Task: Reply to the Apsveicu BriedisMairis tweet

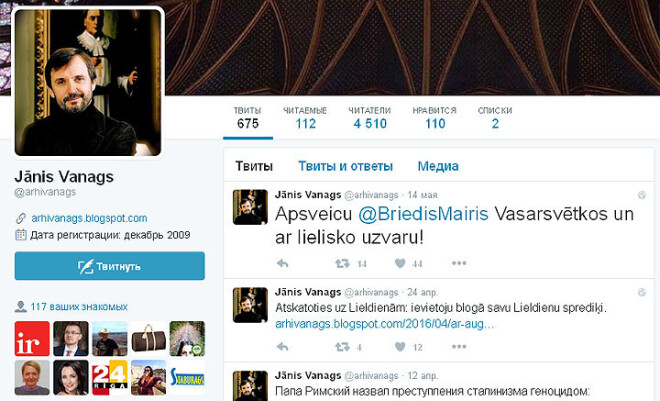Action: click(x=282, y=264)
